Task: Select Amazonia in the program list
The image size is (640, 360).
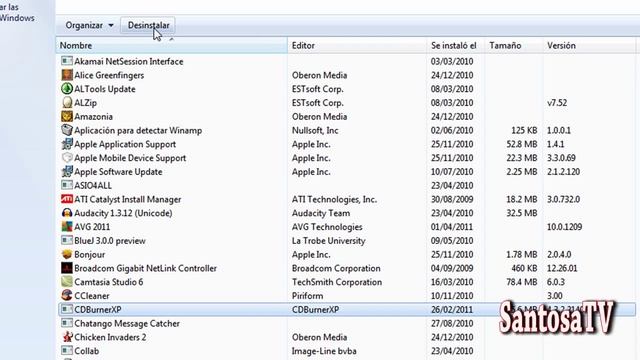Action: [93, 117]
